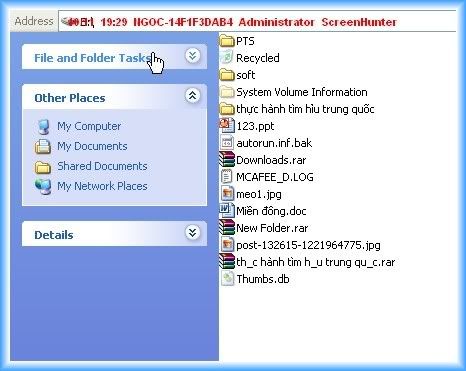Select the autorun.inf.bak file icon

(x=227, y=143)
